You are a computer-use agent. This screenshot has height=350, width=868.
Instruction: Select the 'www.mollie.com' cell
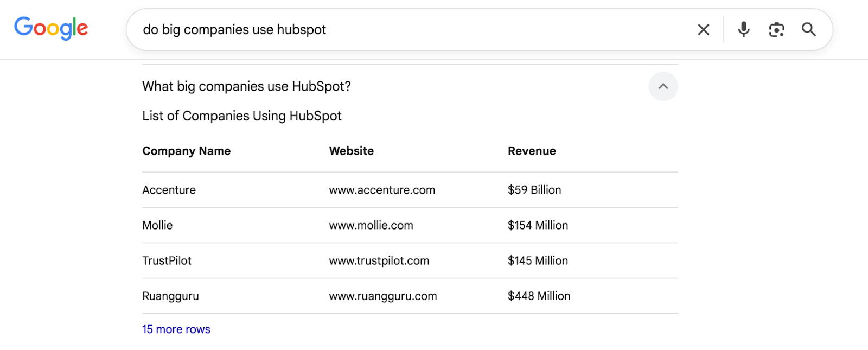point(371,225)
